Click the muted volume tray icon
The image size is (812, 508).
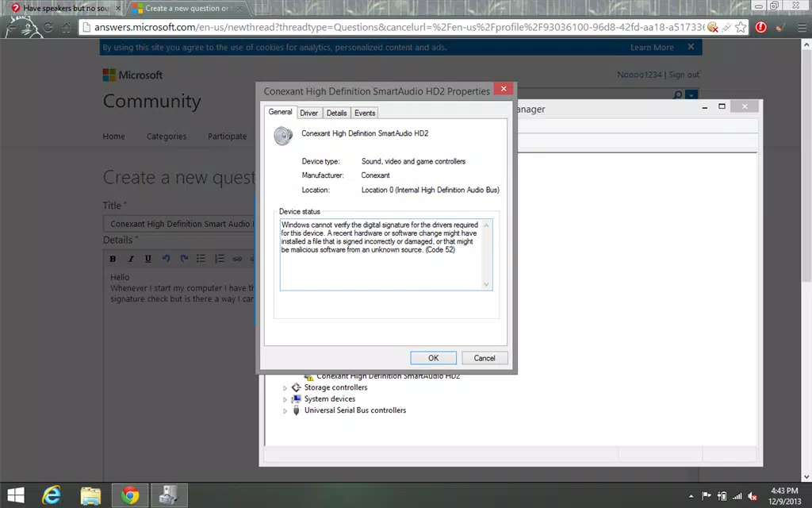(753, 496)
